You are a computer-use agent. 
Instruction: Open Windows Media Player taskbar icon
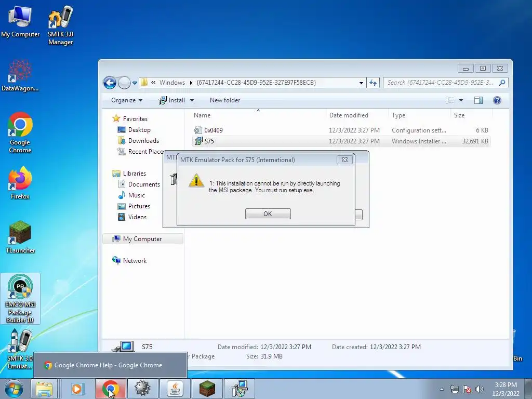[77, 389]
